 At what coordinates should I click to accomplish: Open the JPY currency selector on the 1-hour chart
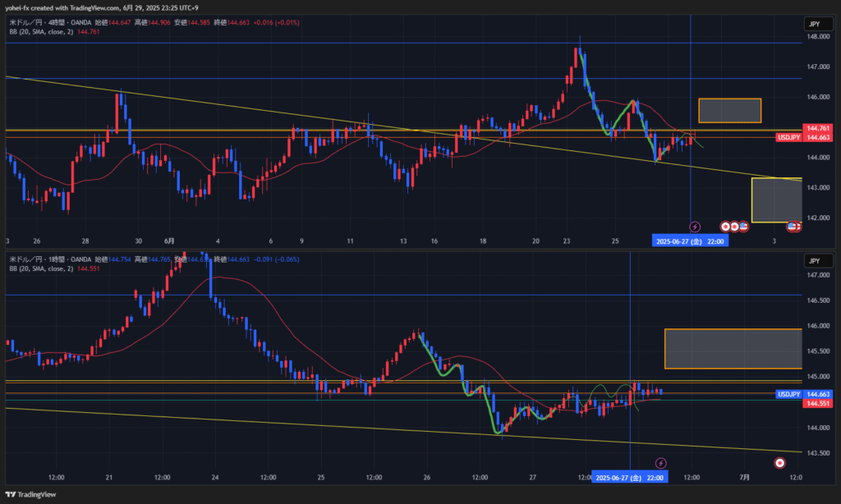pyautogui.click(x=818, y=260)
